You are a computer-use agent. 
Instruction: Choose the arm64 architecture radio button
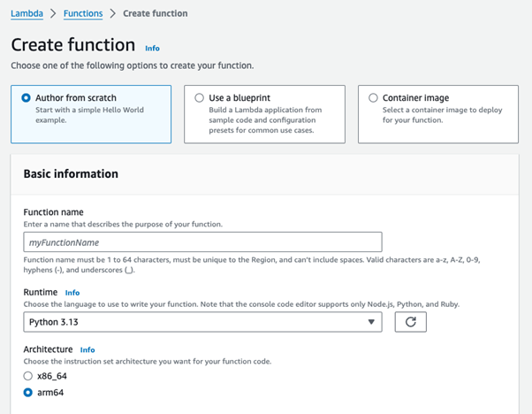pyautogui.click(x=27, y=393)
